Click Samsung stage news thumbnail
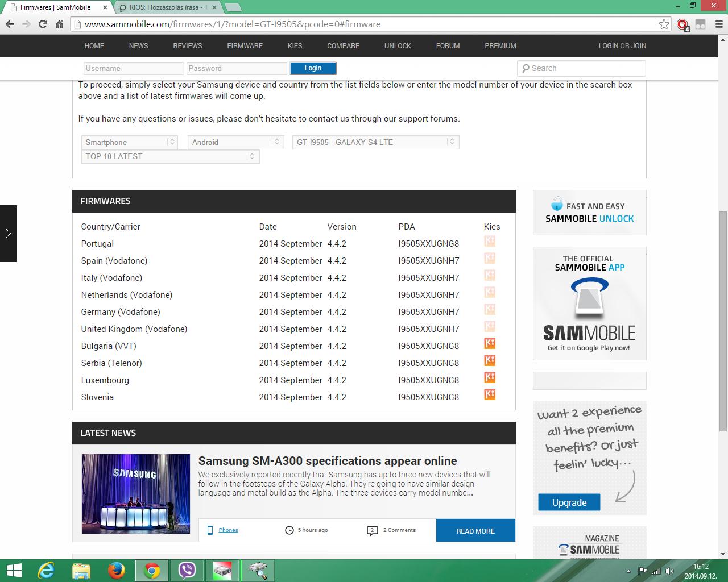The width and height of the screenshot is (728, 582). (136, 494)
